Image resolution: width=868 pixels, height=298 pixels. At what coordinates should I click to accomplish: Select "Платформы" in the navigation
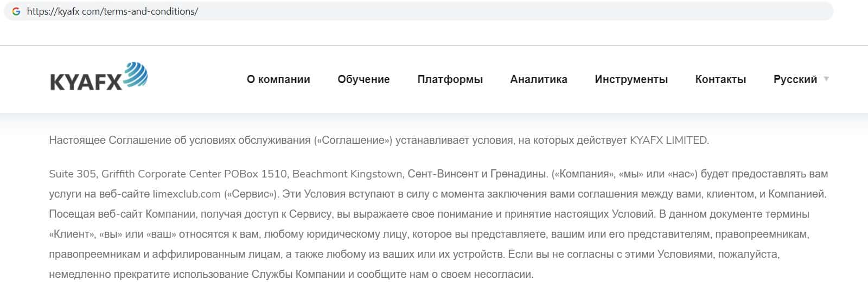pos(450,79)
